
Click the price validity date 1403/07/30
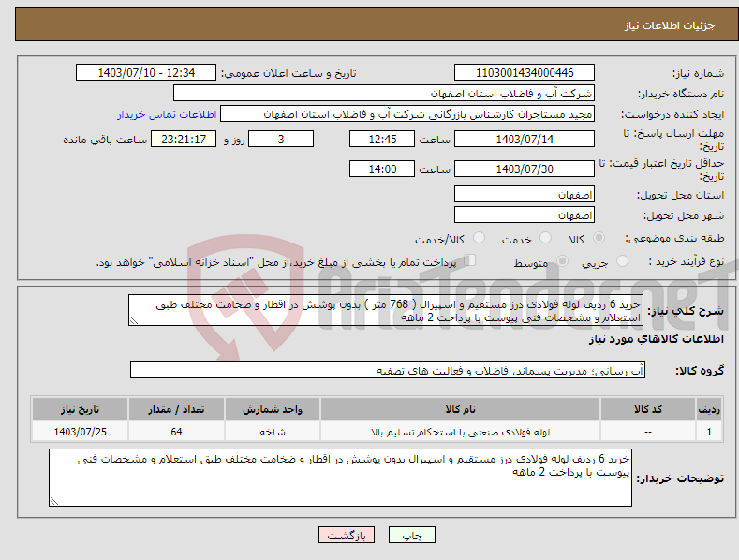click(x=525, y=169)
